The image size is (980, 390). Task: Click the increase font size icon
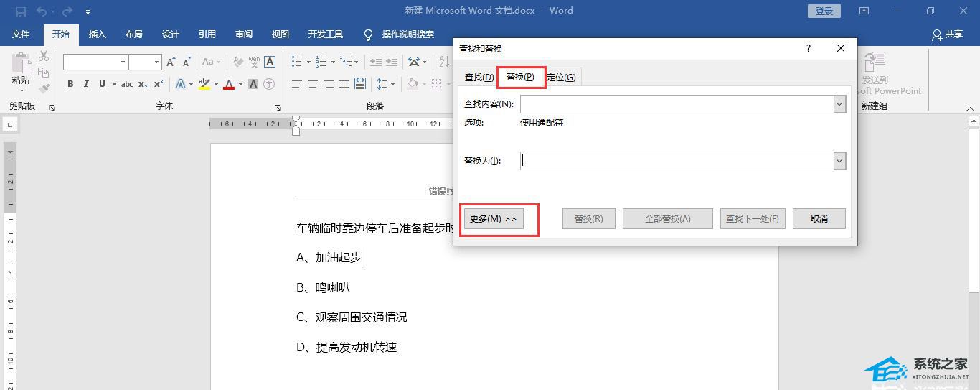click(x=171, y=62)
